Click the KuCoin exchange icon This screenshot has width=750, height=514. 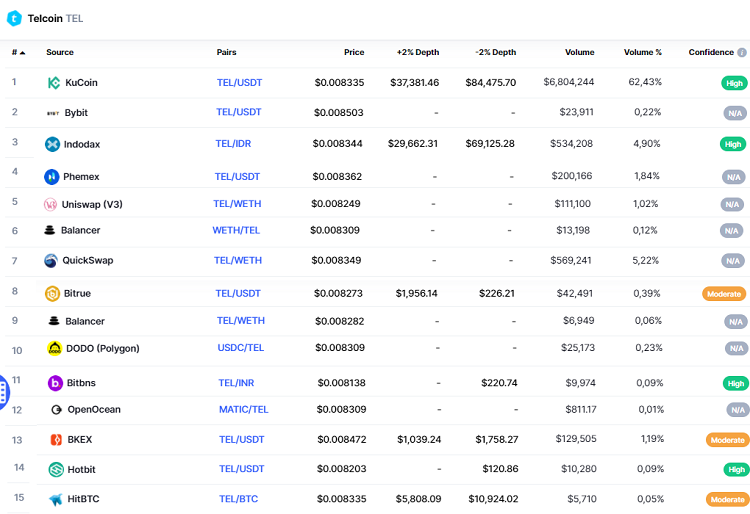click(x=53, y=83)
